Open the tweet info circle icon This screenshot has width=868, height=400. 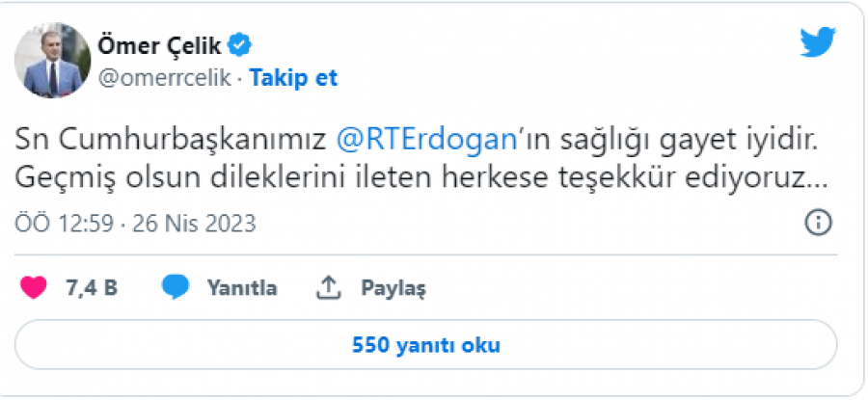click(818, 224)
